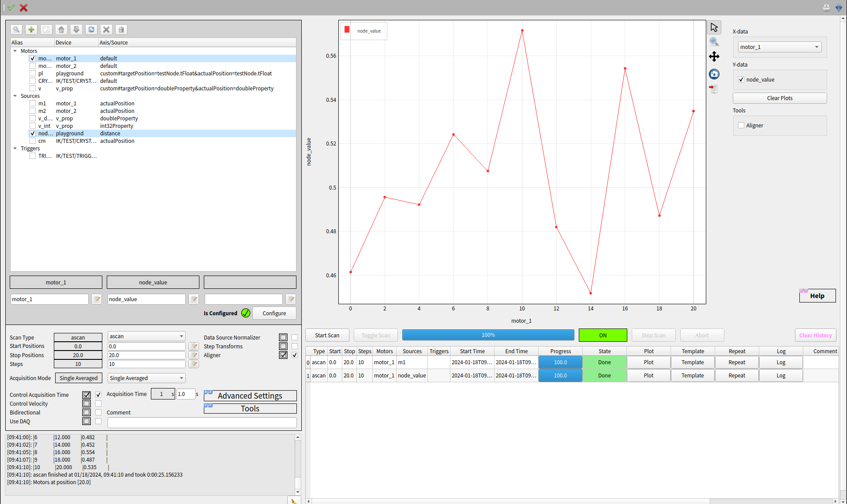Image resolution: width=847 pixels, height=504 pixels.
Task: Toggle the Bidirectional small checkbox
Action: (x=98, y=412)
